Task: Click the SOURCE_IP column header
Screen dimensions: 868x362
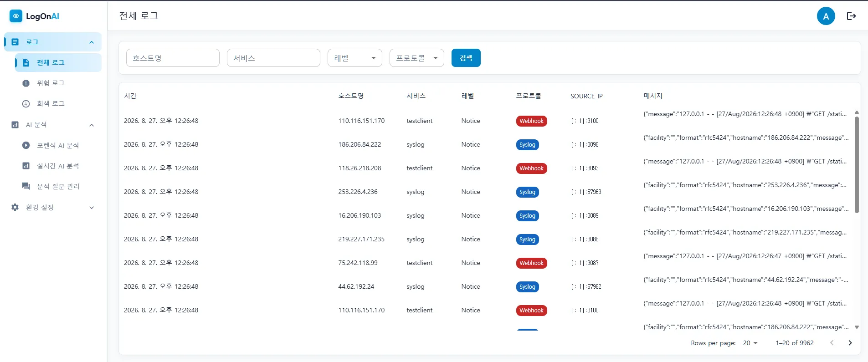Action: pos(586,96)
